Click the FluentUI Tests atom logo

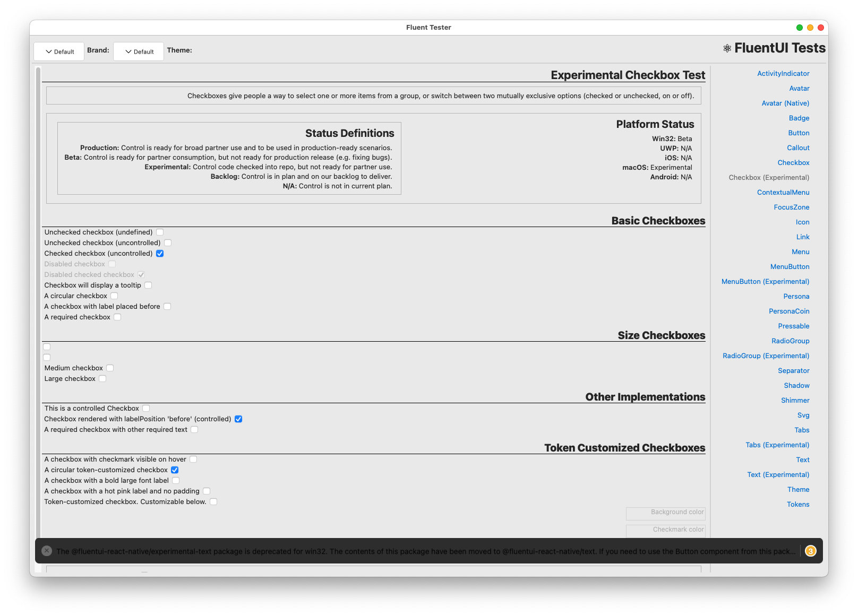click(x=727, y=48)
